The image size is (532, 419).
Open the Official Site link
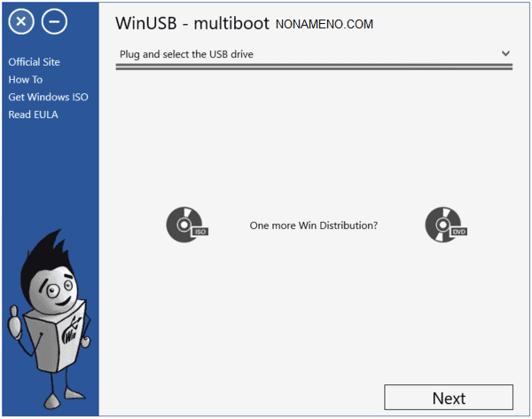pyautogui.click(x=34, y=62)
